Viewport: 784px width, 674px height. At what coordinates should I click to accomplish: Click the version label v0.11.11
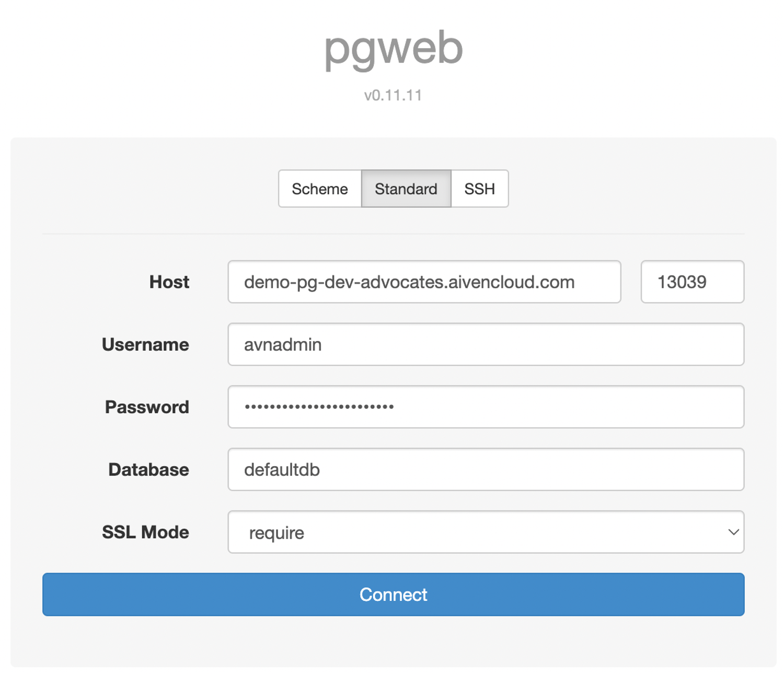[393, 95]
